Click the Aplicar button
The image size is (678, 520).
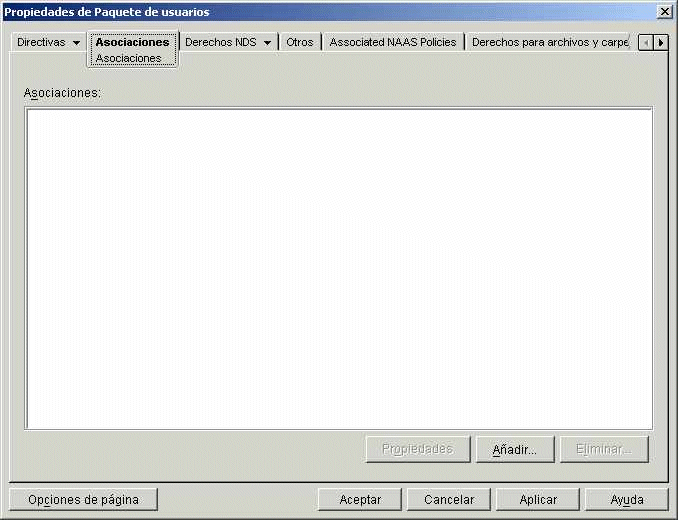pyautogui.click(x=538, y=500)
